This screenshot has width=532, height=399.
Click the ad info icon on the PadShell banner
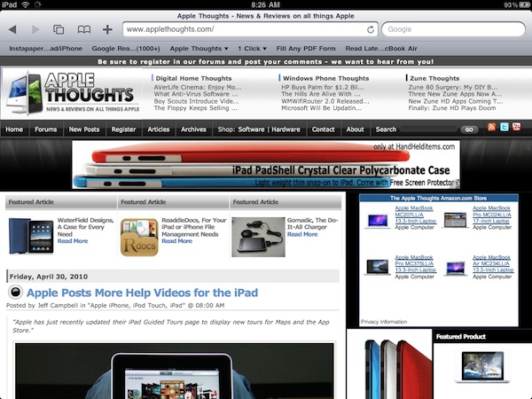coord(457,184)
